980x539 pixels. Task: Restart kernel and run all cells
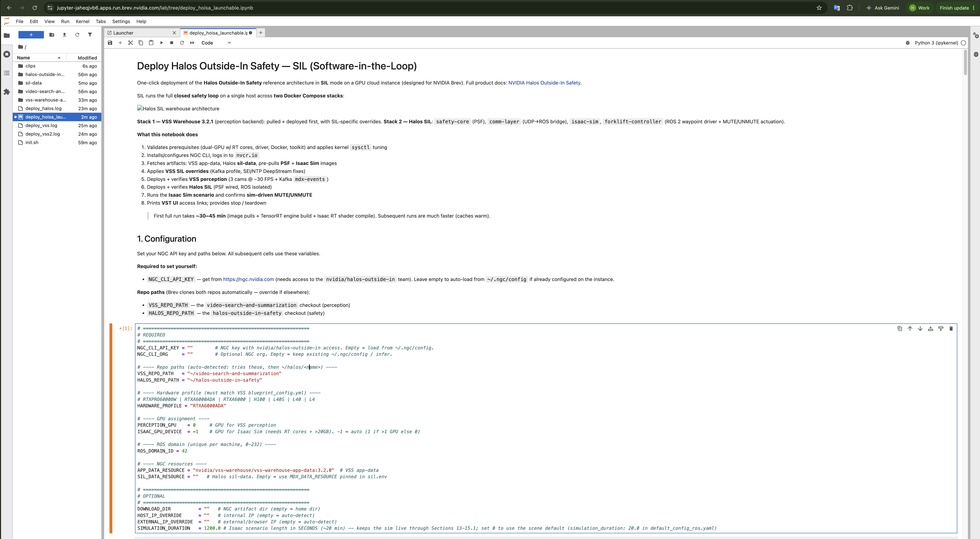point(192,43)
